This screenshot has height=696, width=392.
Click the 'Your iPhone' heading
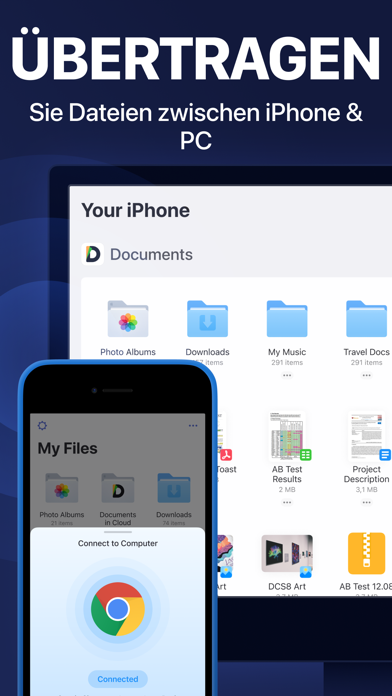(135, 210)
